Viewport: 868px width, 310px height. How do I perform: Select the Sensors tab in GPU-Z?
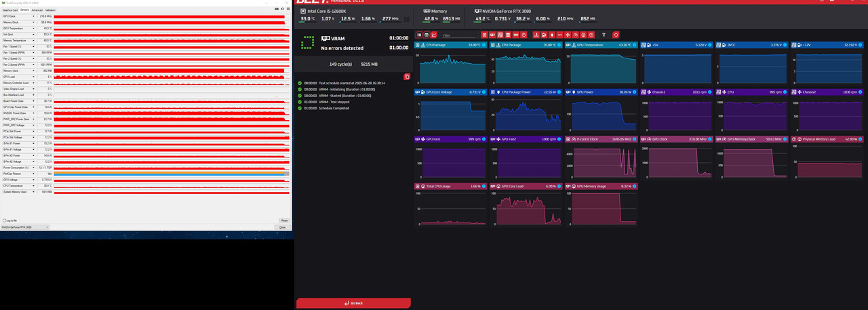[24, 10]
